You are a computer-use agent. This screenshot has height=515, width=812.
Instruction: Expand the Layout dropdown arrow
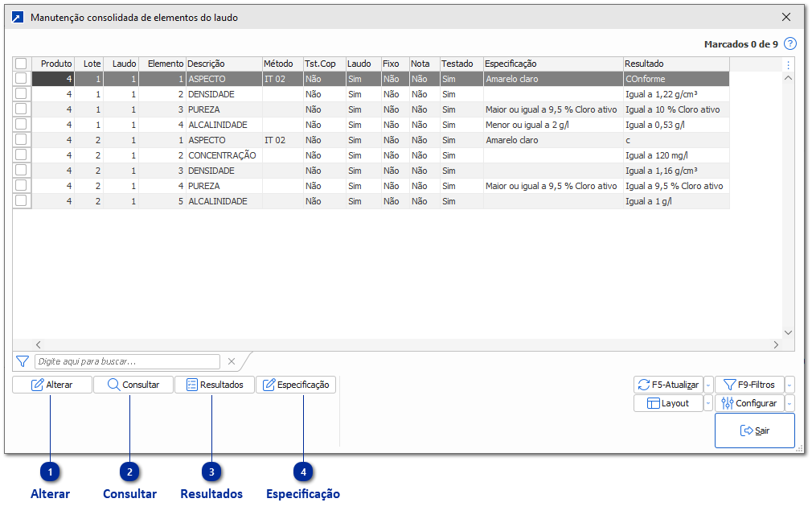coord(708,403)
